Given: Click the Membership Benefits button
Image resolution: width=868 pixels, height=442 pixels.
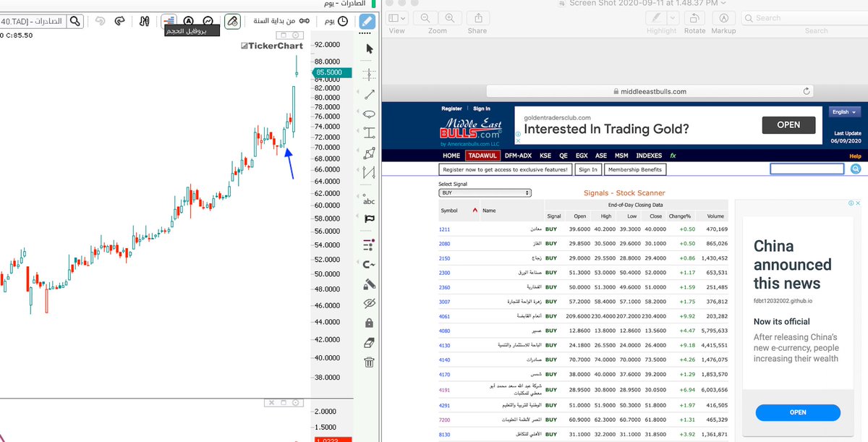Looking at the screenshot, I should point(634,169).
